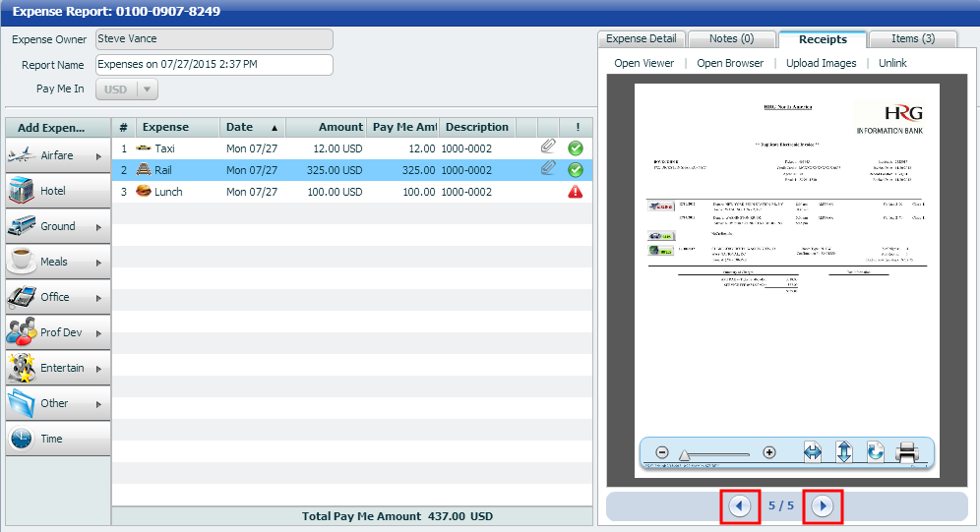Click the hamburger Lunch icon in row 3

click(144, 191)
